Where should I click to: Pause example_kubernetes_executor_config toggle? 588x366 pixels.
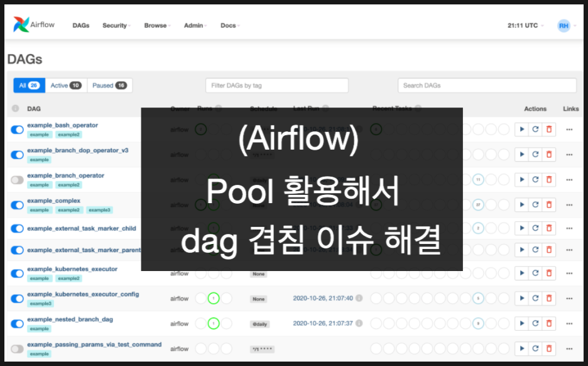pos(17,299)
